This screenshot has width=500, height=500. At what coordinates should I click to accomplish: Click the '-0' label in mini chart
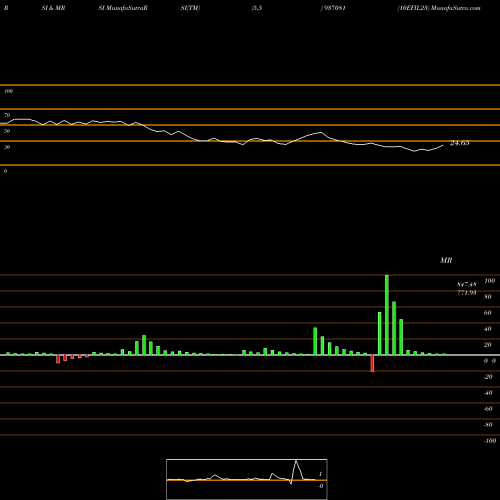[x=321, y=486]
